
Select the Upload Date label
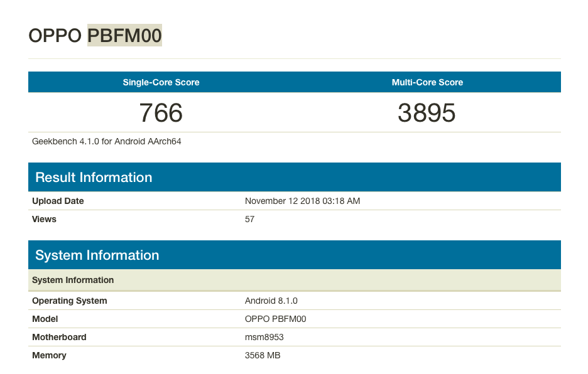pos(58,201)
